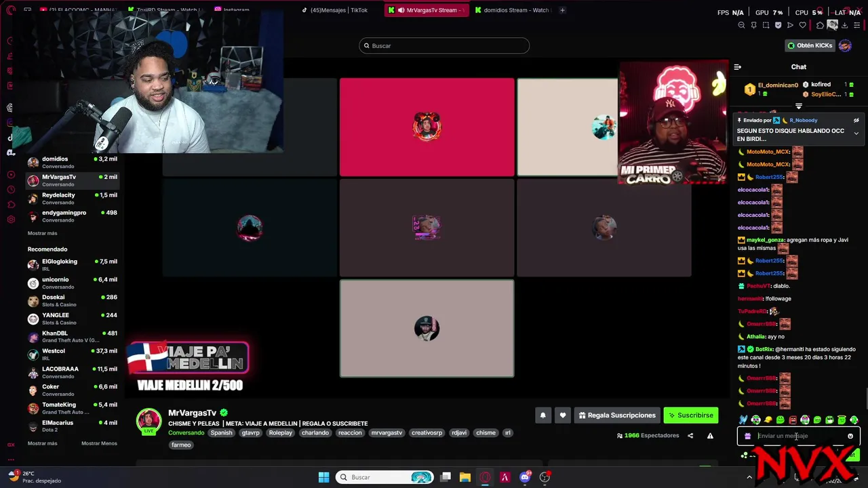Collapse the chat panel with arrow icon

738,66
